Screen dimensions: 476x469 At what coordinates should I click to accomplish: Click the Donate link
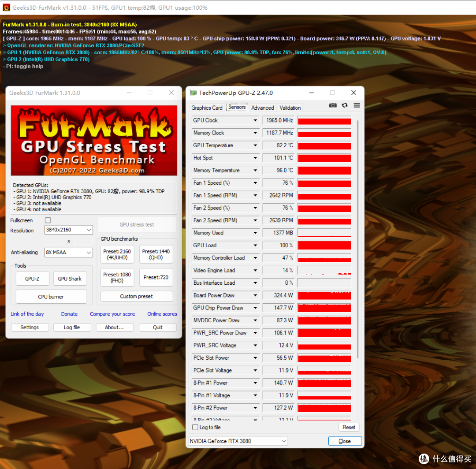point(69,314)
